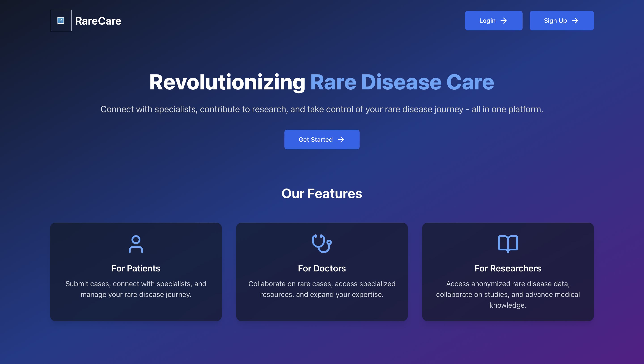This screenshot has height=364, width=644.
Task: Select the For Doctors heading
Action: (322, 268)
